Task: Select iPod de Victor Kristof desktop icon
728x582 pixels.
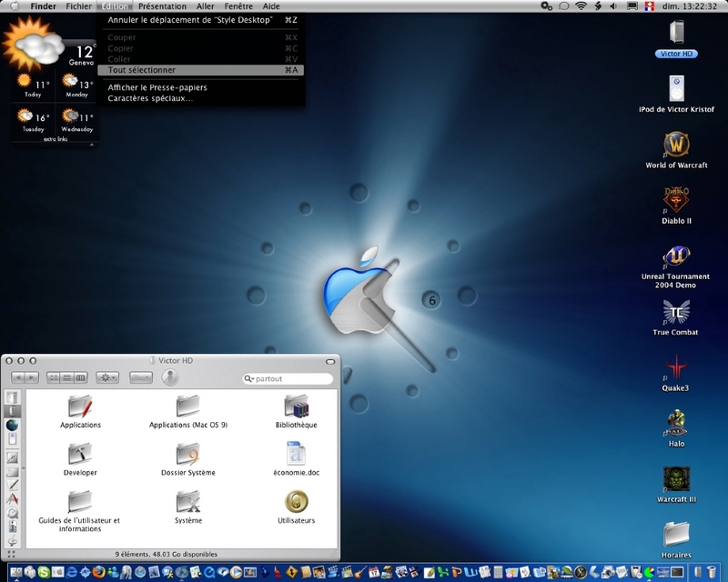Action: pyautogui.click(x=676, y=95)
